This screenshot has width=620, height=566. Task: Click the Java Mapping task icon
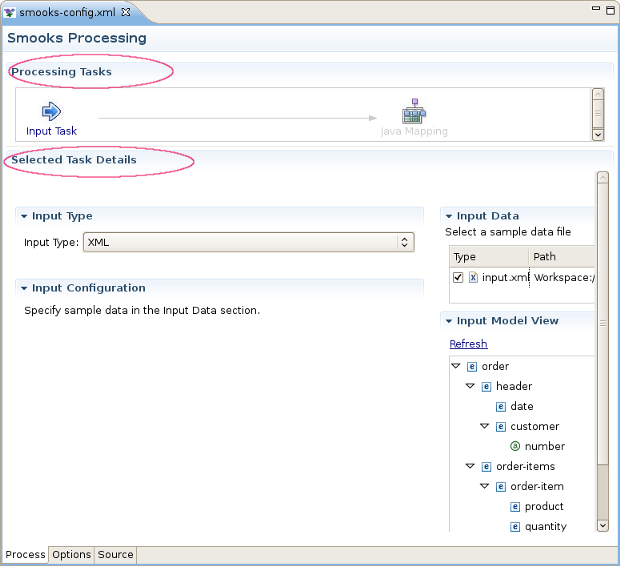(x=413, y=110)
